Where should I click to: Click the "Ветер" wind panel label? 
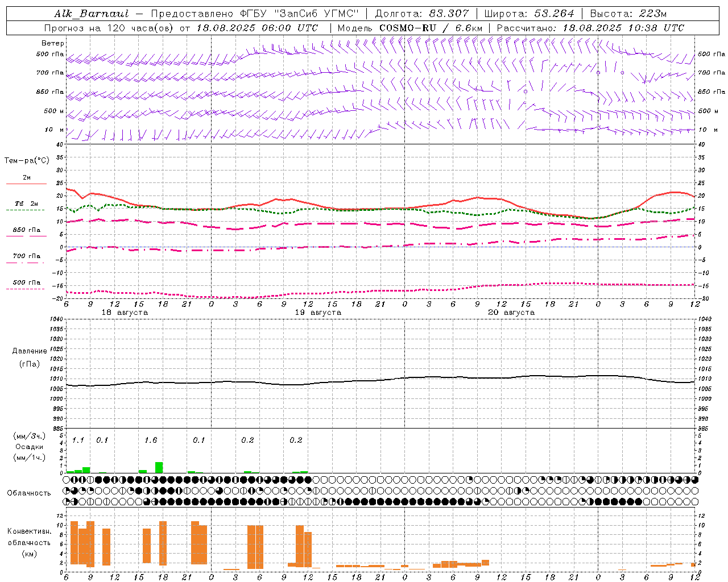point(53,43)
